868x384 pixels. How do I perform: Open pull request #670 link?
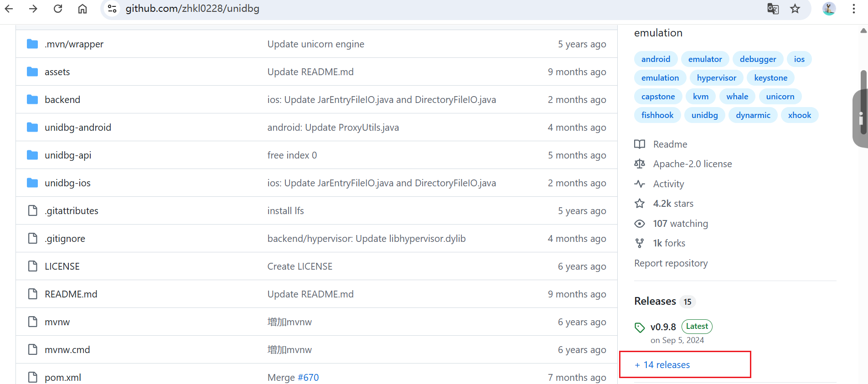pyautogui.click(x=308, y=378)
